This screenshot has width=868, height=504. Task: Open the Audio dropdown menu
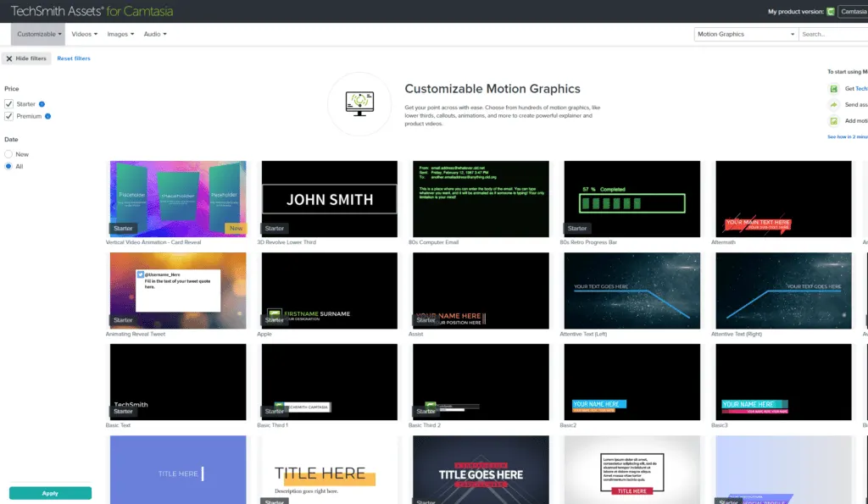point(155,34)
